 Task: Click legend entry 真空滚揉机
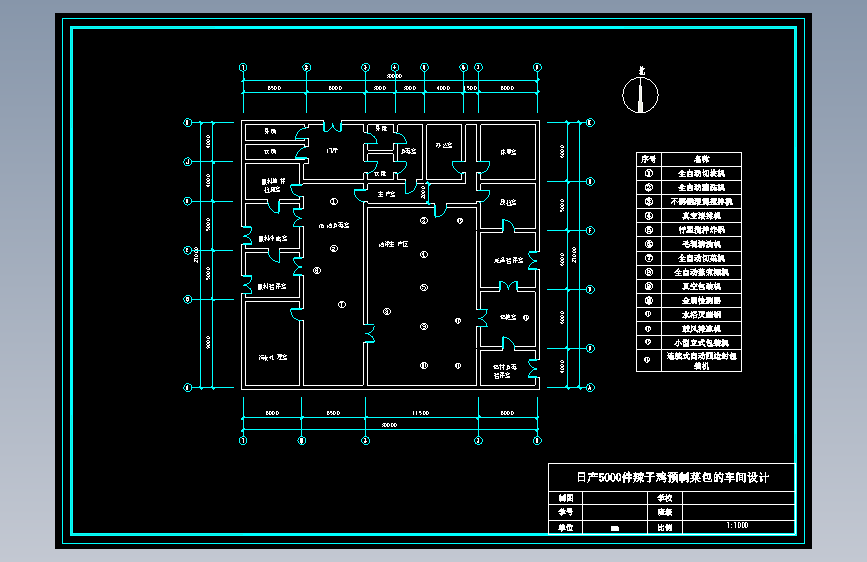[701, 216]
